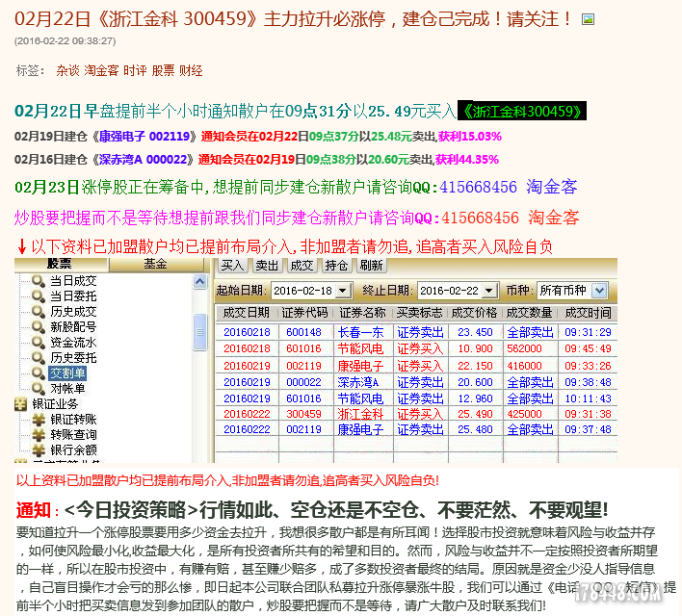Image resolution: width=682 pixels, height=616 pixels.
Task: Switch to the 基金 tab
Action: [156, 265]
